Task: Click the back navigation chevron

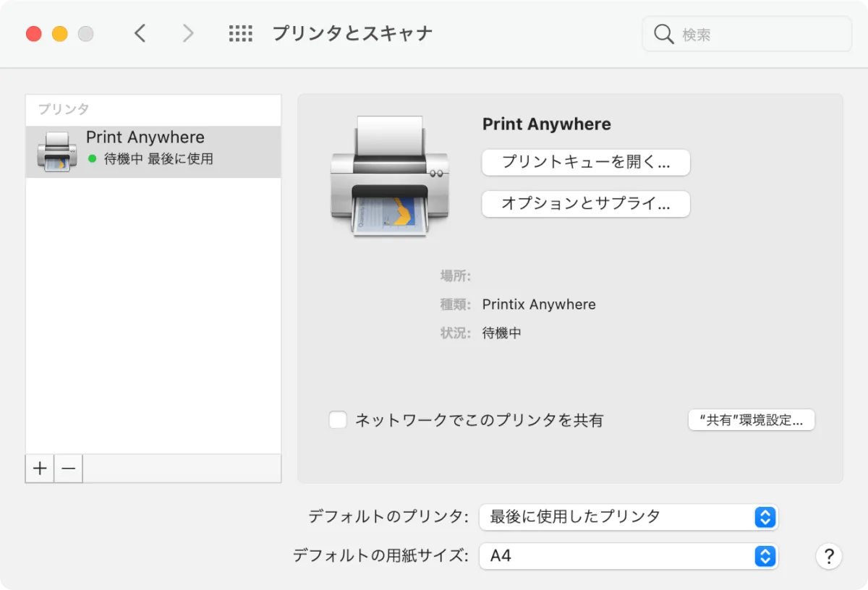Action: (x=140, y=33)
